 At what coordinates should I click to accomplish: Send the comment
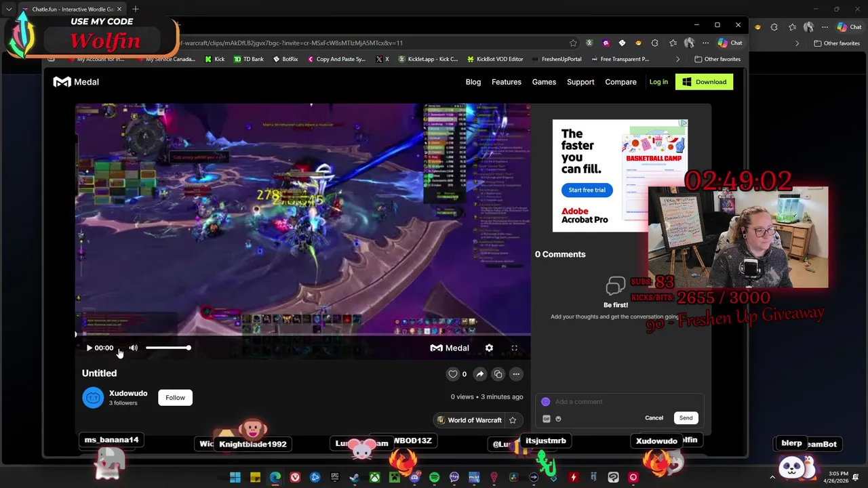click(686, 418)
